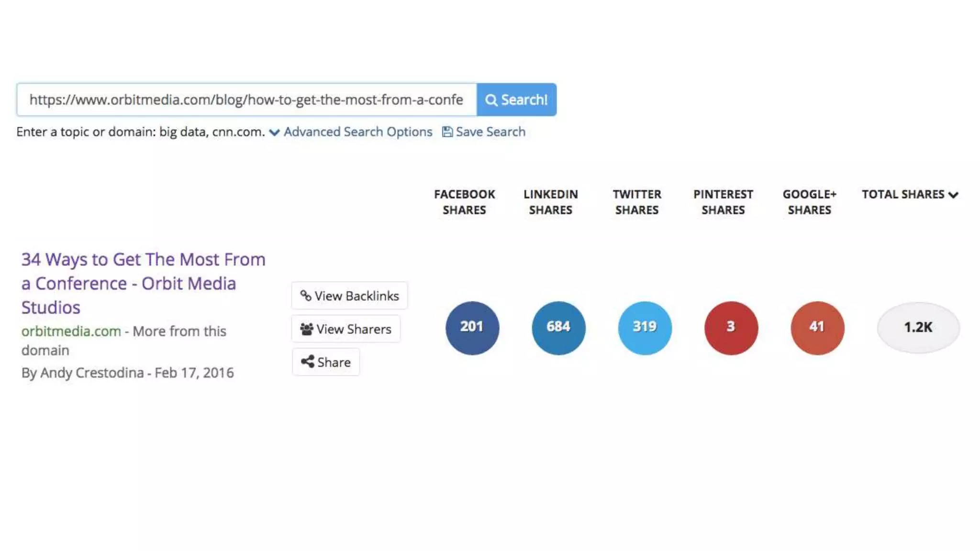Viewport: 980px width, 551px height.
Task: Click the Twitter 319 shares circle
Action: click(645, 328)
